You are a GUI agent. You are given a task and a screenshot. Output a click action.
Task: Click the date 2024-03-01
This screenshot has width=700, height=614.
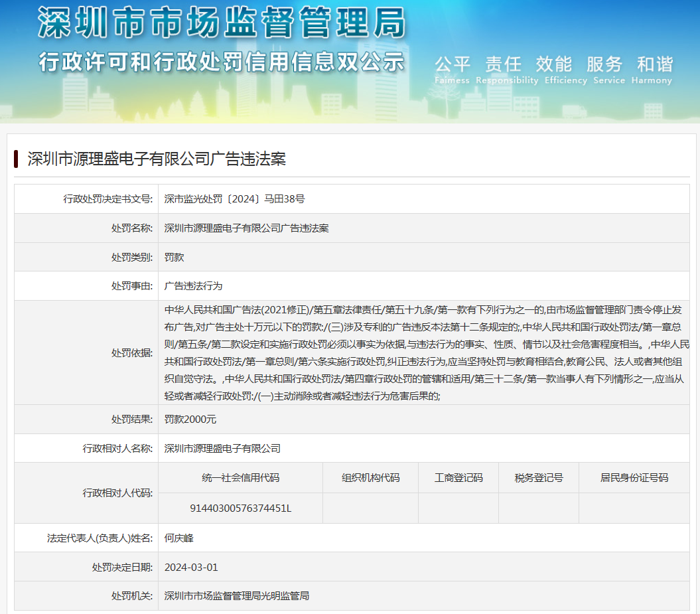[x=191, y=567]
